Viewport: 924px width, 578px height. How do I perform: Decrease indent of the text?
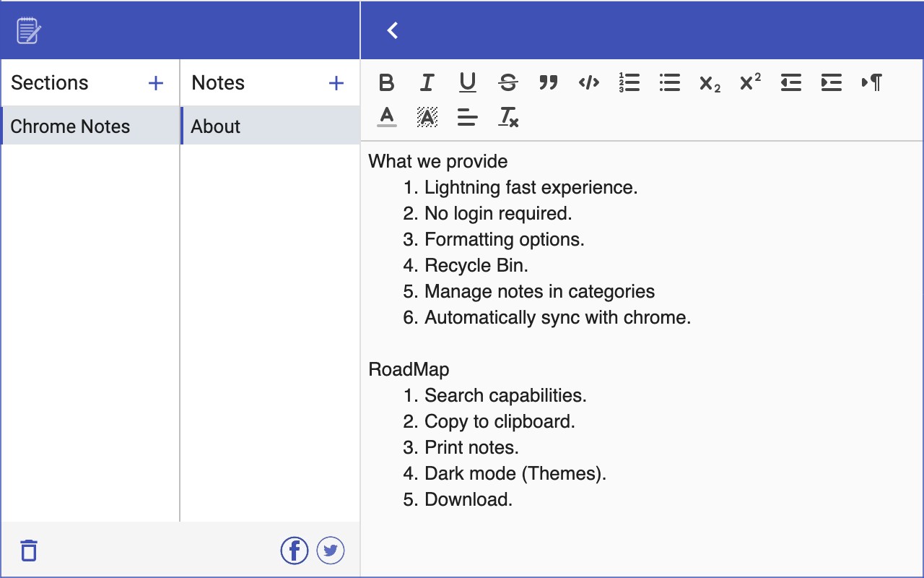(x=791, y=83)
